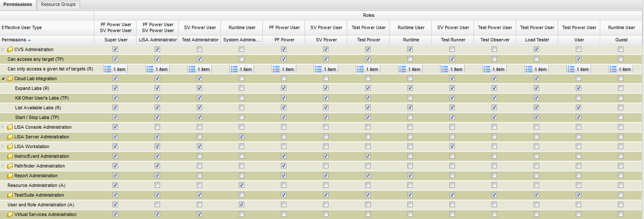Click list icon in Guest targets cell
Image resolution: width=644 pixels, height=219 pixels.
[x=613, y=69]
